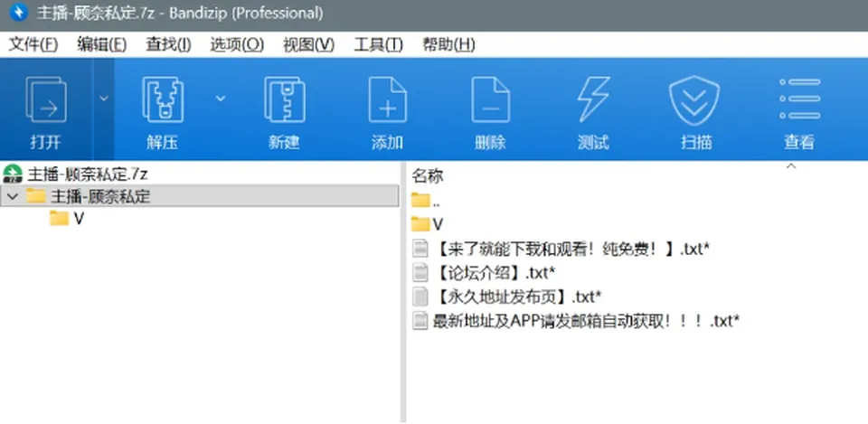The height and width of the screenshot is (424, 868).
Task: Open the 选项(O) menu
Action: 237,45
